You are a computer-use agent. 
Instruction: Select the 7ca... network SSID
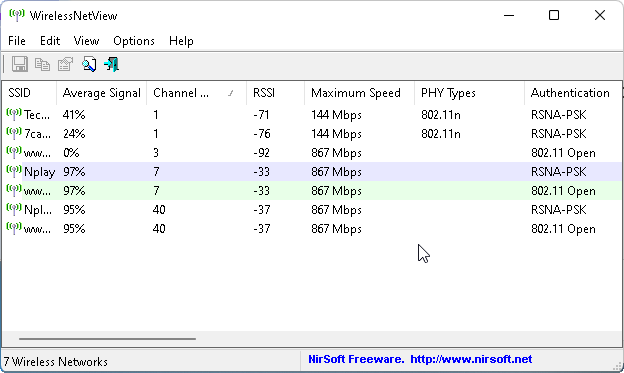point(37,134)
